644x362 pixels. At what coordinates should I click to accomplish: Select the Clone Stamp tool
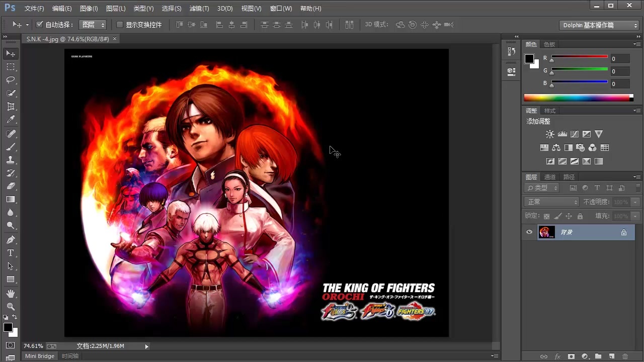pyautogui.click(x=11, y=160)
